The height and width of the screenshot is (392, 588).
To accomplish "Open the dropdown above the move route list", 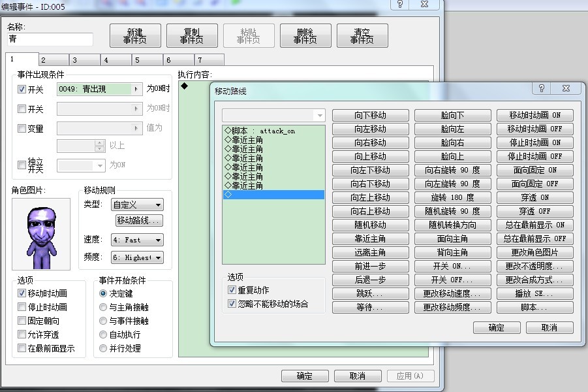I will [273, 115].
